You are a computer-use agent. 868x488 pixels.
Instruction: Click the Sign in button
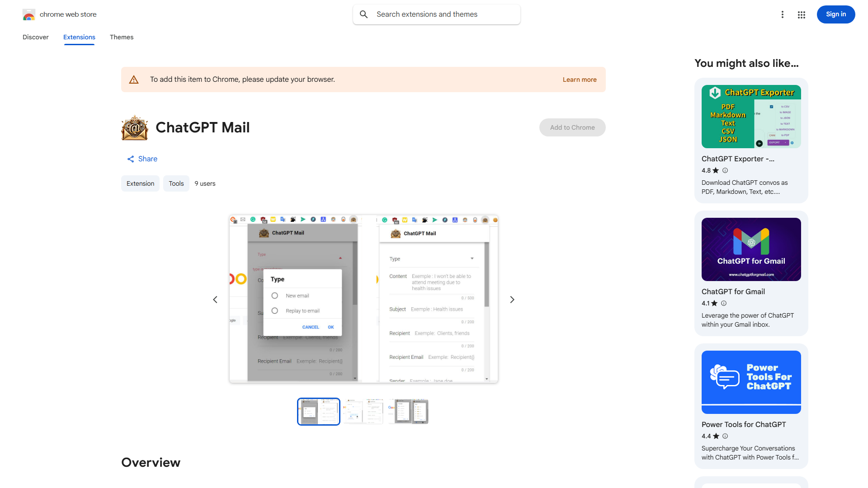click(x=835, y=14)
